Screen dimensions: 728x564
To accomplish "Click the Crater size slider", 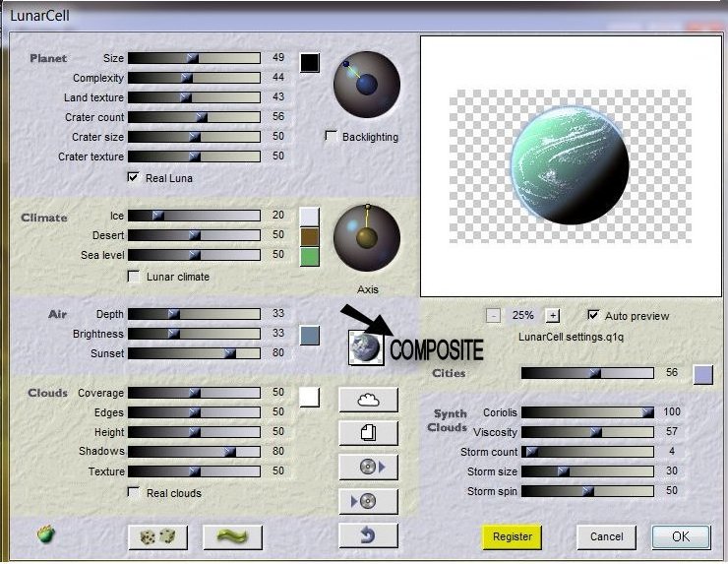I will [x=194, y=137].
